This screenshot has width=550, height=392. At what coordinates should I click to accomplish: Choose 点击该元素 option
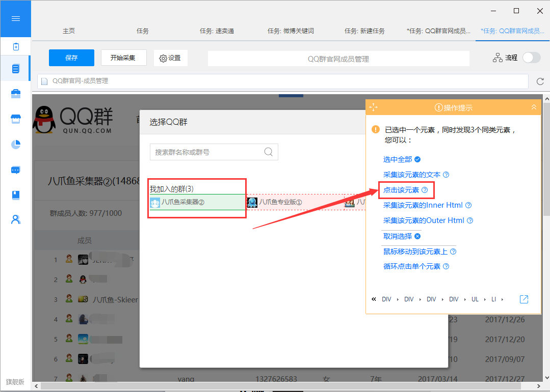coord(401,190)
